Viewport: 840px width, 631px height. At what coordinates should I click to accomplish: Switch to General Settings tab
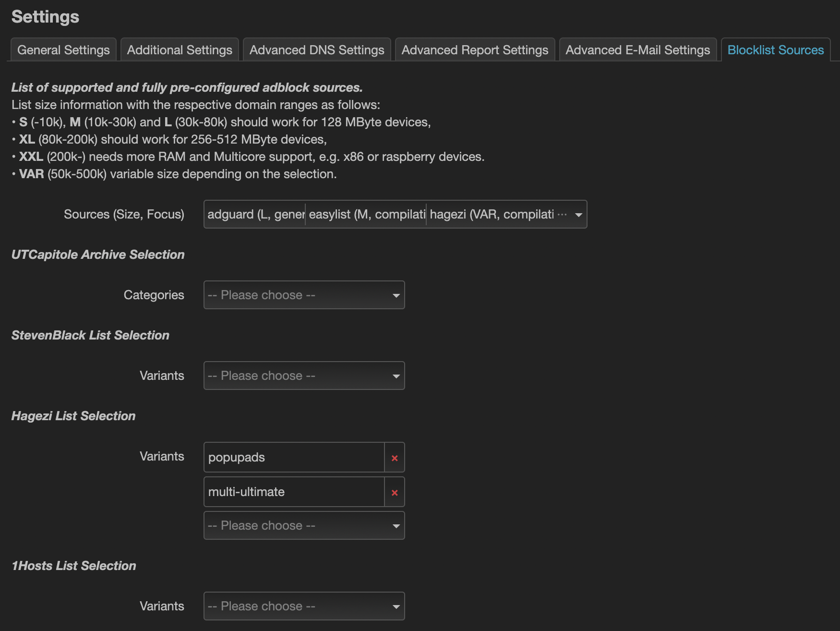pos(63,50)
